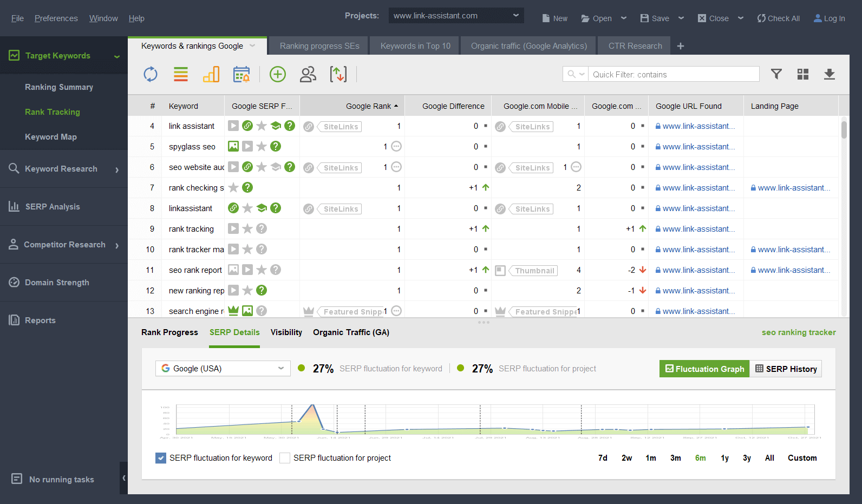The image size is (862, 504).
Task: Open Keyword Map in sidebar
Action: click(x=51, y=137)
